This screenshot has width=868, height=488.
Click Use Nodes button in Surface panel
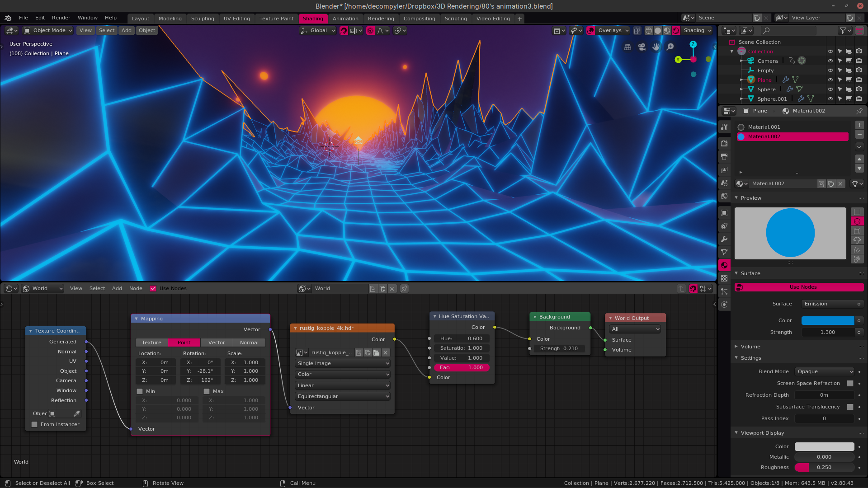click(x=799, y=287)
